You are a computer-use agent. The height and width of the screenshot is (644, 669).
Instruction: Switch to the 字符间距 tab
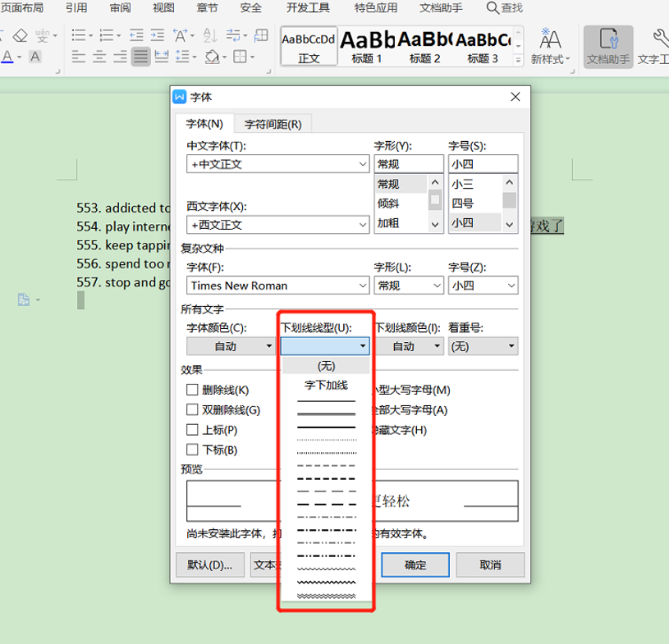point(271,124)
